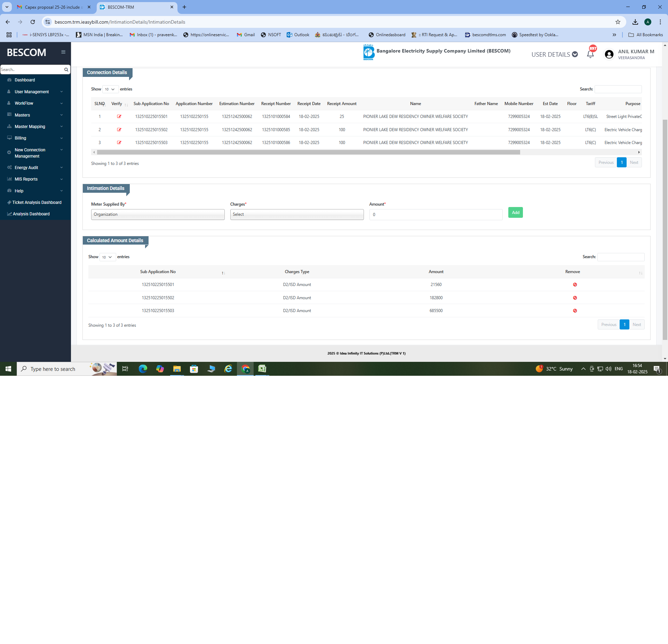Screen dimensions: 668x644
Task: Click the green Add button
Action: (x=515, y=213)
